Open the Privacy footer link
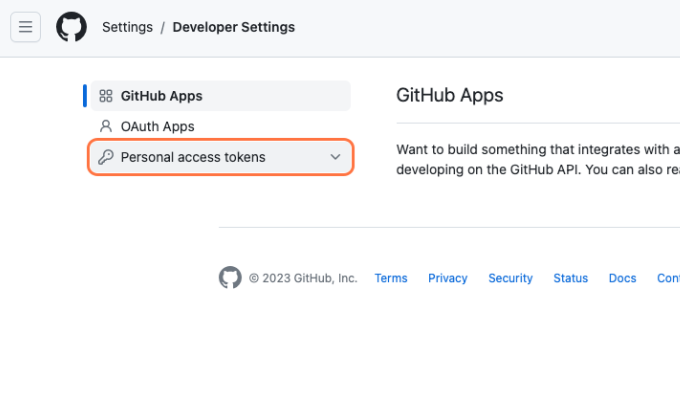The width and height of the screenshot is (680, 396). 448,278
